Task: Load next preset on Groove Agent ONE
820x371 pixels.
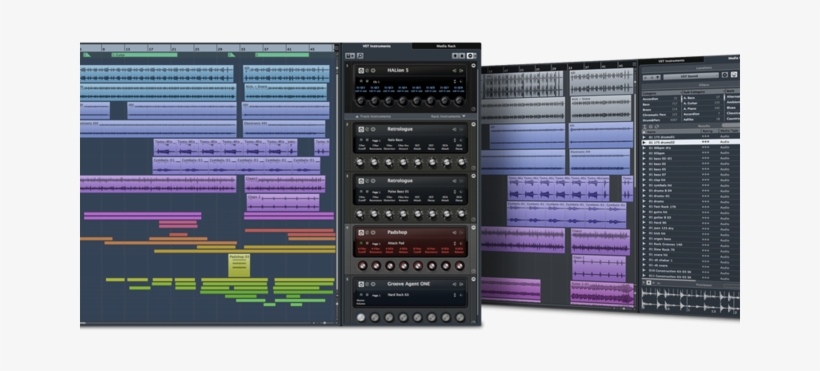Action: point(461,284)
